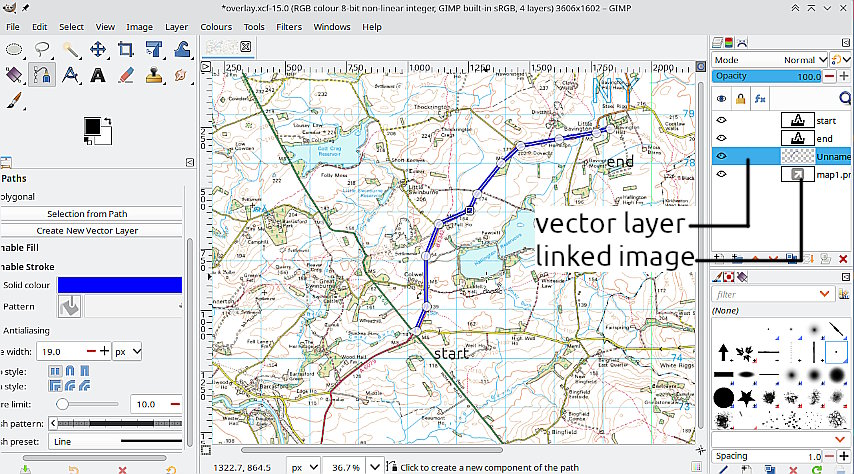Open the Colours menu
Screen dimensions: 854x474
pos(216,27)
